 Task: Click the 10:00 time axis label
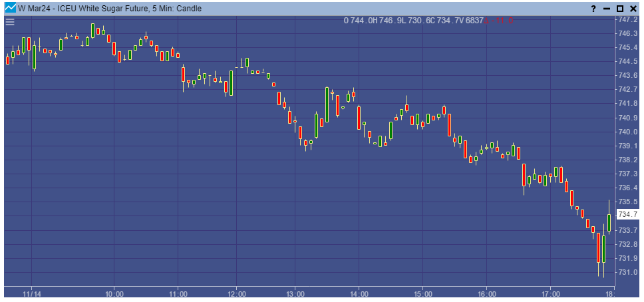[114, 294]
